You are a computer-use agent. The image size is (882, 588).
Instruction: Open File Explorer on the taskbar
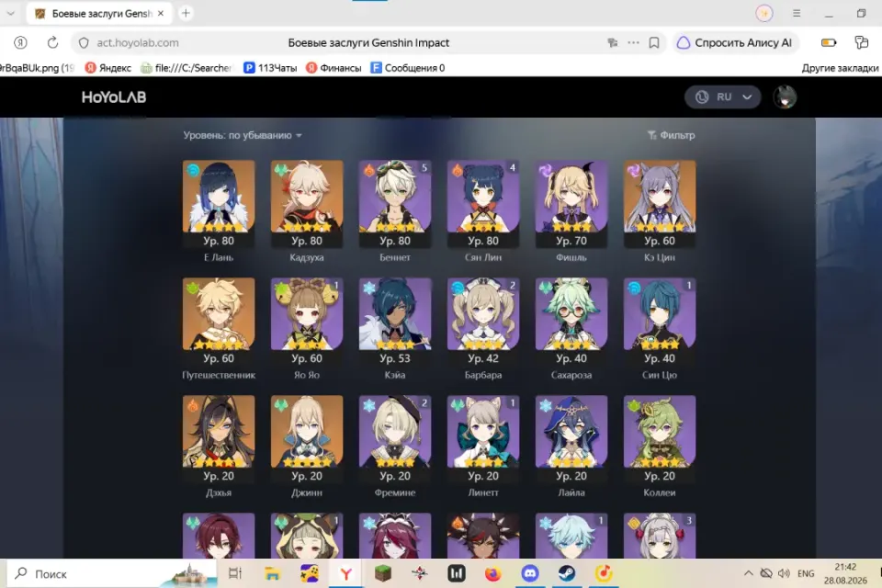[x=272, y=573]
